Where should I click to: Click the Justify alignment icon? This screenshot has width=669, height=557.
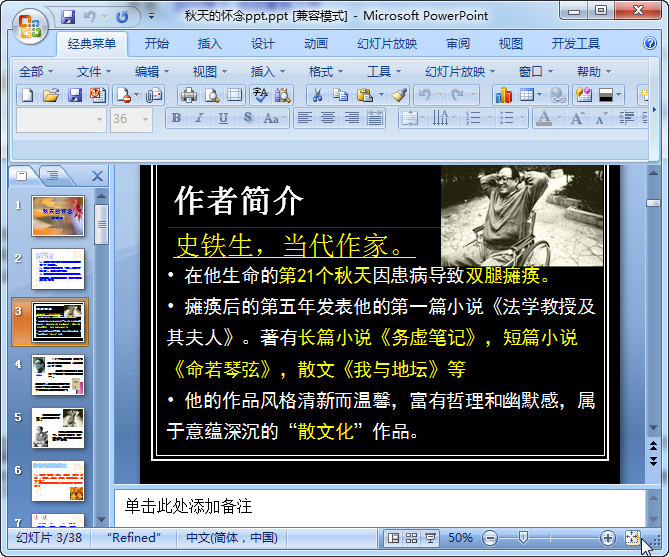coord(375,118)
